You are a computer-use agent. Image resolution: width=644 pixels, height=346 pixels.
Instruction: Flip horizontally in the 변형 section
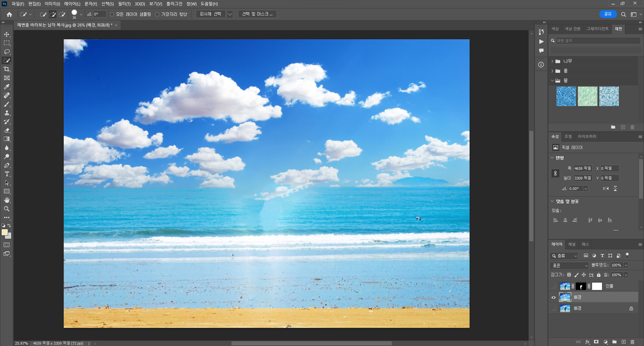[606, 188]
